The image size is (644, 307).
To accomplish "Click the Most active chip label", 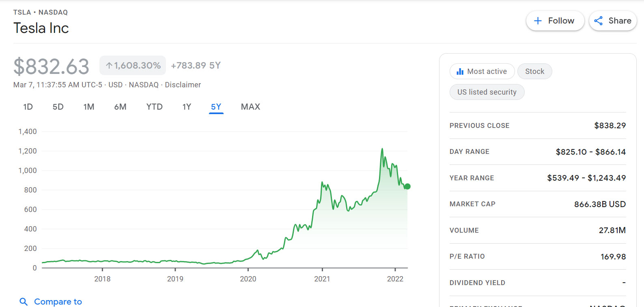I will pyautogui.click(x=487, y=71).
